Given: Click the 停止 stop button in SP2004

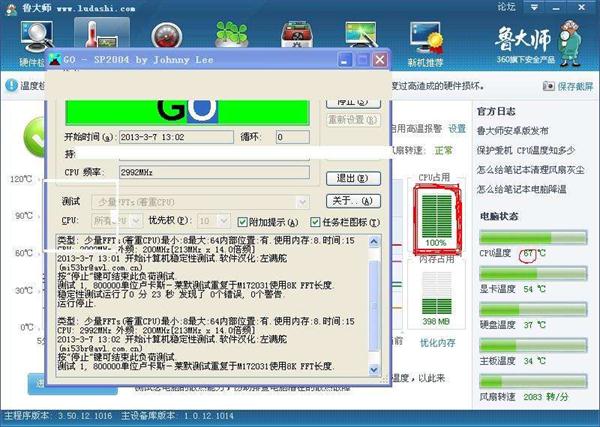Looking at the screenshot, I should [x=353, y=103].
